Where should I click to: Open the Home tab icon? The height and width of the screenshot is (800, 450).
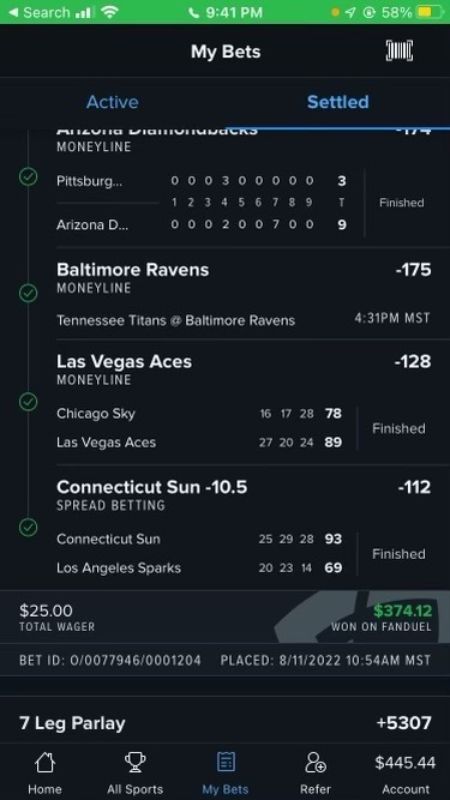coord(44,763)
